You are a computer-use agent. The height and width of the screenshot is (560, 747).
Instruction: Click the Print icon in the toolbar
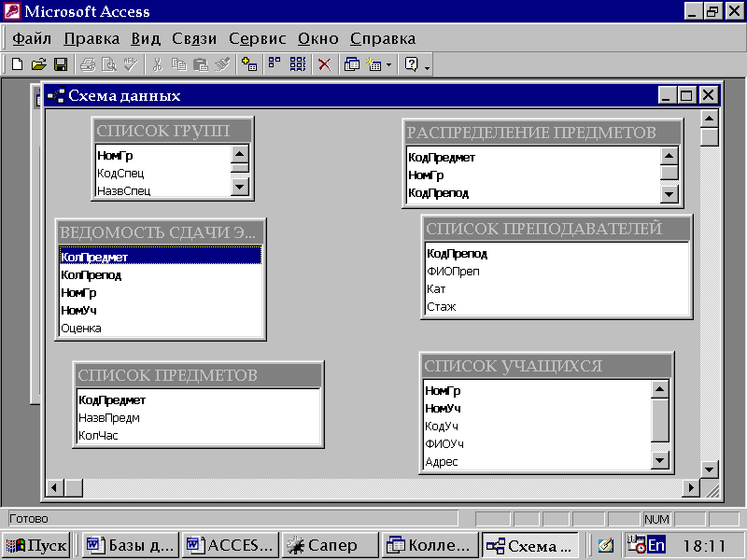point(88,64)
